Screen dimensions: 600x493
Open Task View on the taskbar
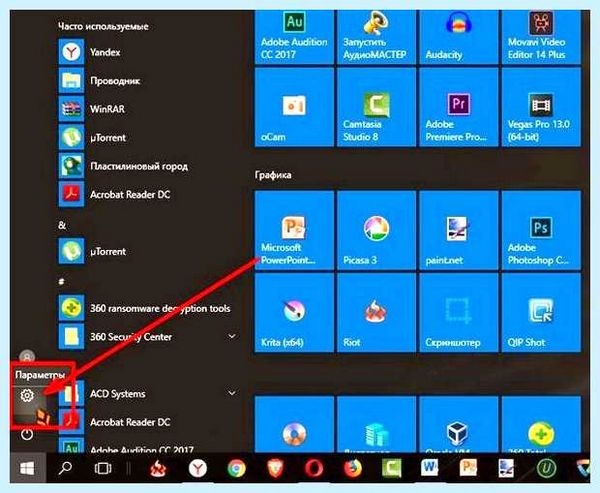coord(103,468)
